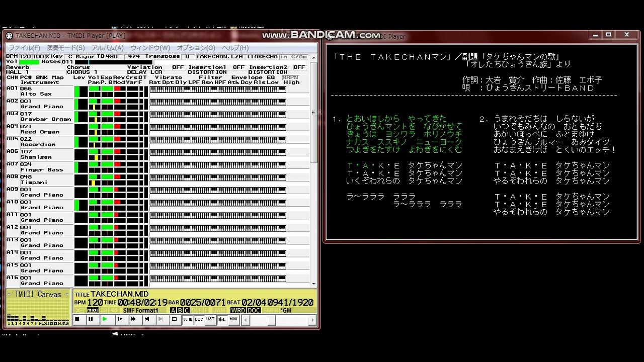Click the WRD status indicator
The height and width of the screenshot is (362, 644).
238,310
